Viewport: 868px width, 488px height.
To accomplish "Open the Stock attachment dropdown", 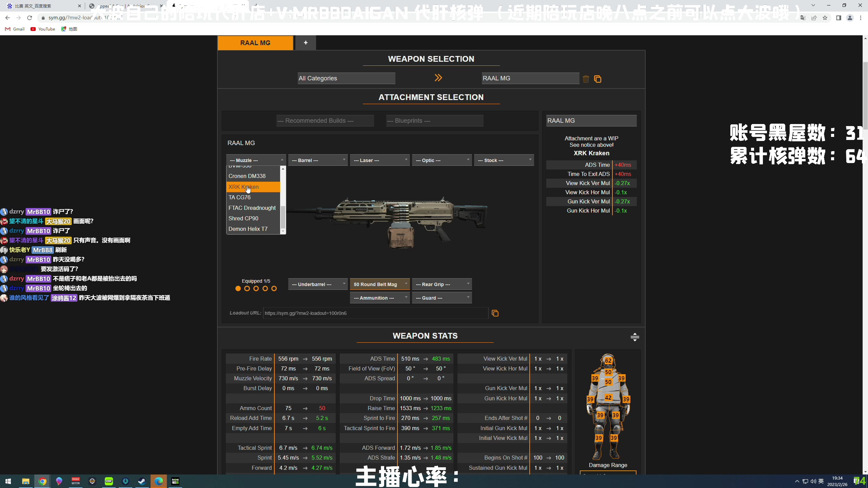I will tap(504, 160).
